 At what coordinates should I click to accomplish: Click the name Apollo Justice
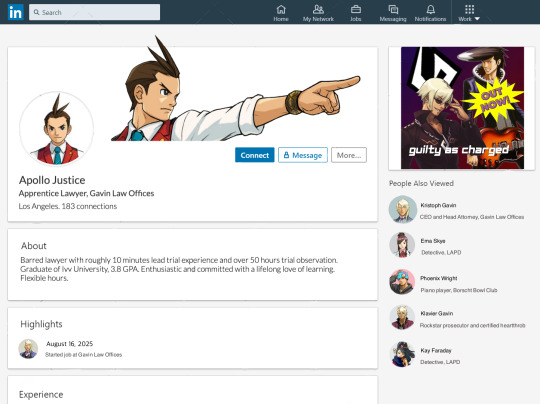coord(52,180)
